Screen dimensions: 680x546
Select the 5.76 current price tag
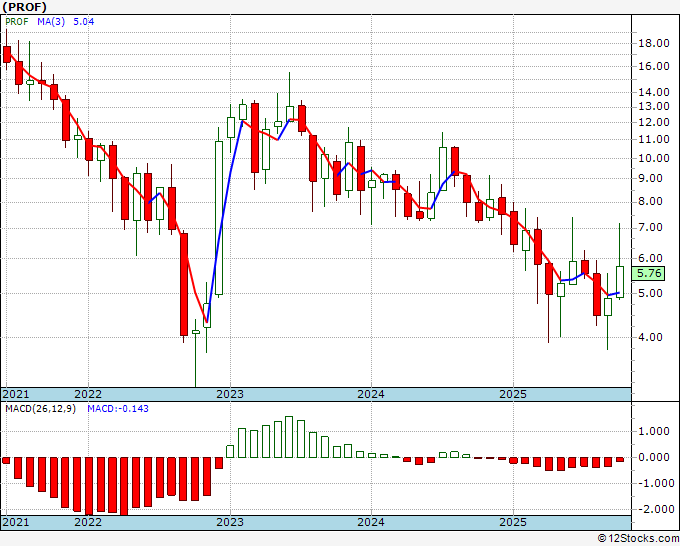click(649, 273)
